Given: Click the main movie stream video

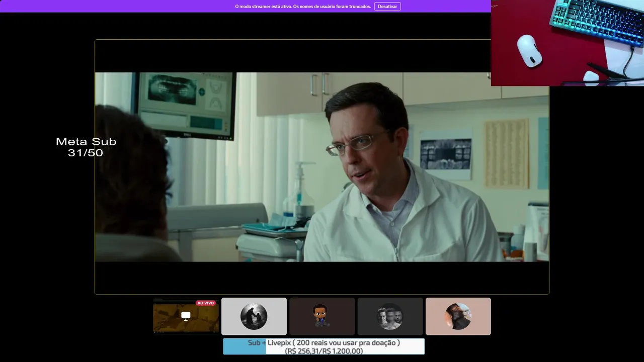Looking at the screenshot, I should pyautogui.click(x=322, y=167).
